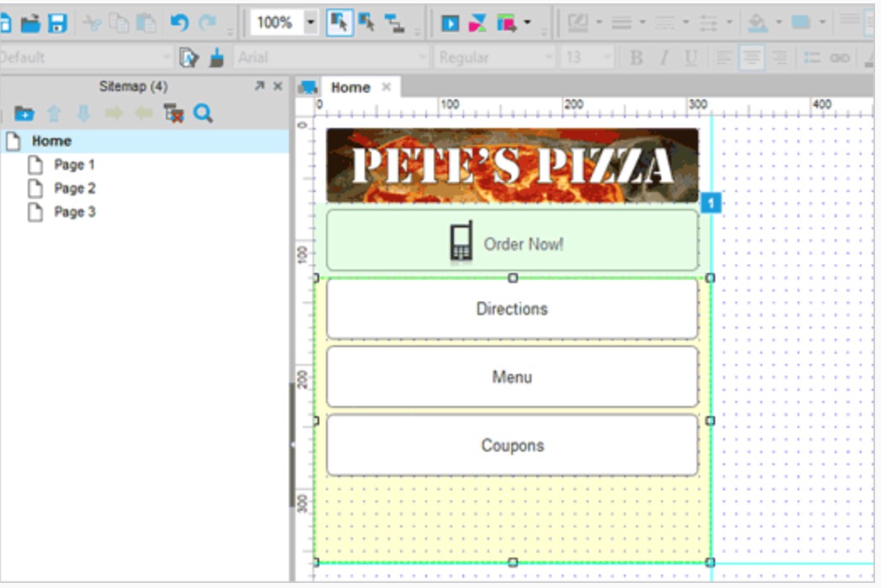Click the Format Painter brush icon
The height and width of the screenshot is (588, 881).
tap(217, 58)
